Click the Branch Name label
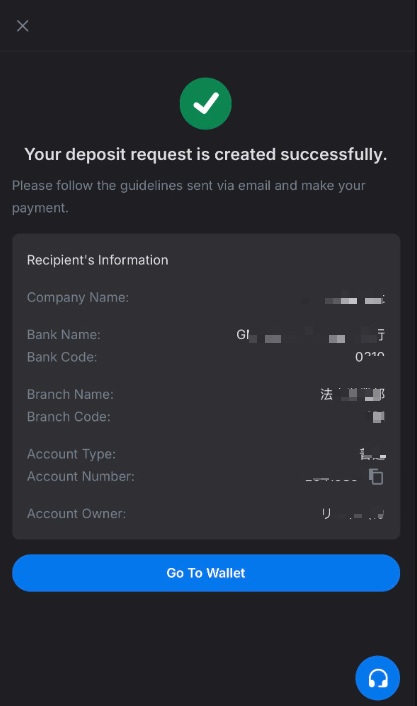 [x=70, y=394]
